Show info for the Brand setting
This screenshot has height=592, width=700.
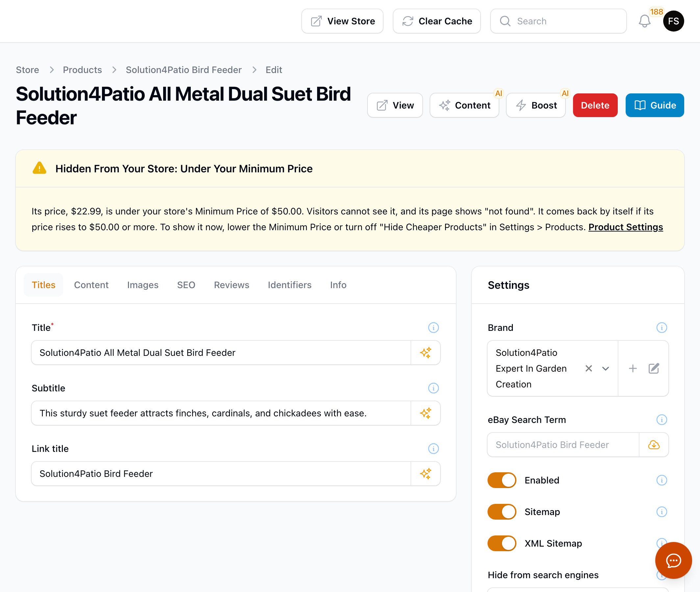click(x=662, y=328)
